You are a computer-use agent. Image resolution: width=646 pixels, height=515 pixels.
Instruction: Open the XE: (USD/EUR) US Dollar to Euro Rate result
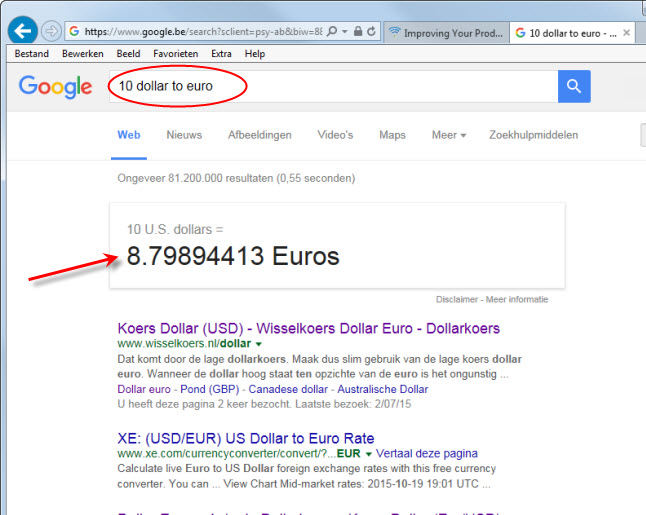(x=246, y=438)
